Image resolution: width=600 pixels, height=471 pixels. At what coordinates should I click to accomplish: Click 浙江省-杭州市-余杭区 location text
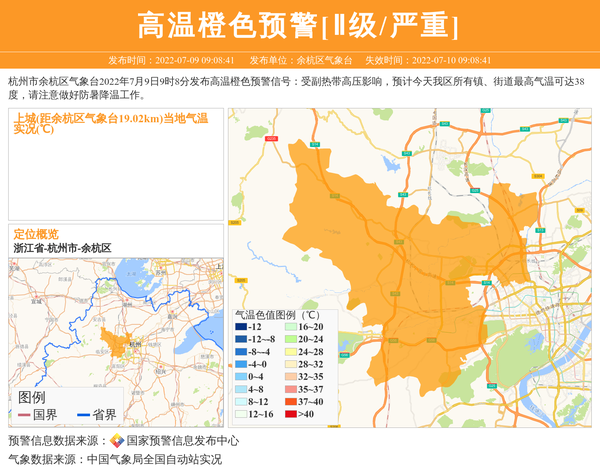point(62,247)
